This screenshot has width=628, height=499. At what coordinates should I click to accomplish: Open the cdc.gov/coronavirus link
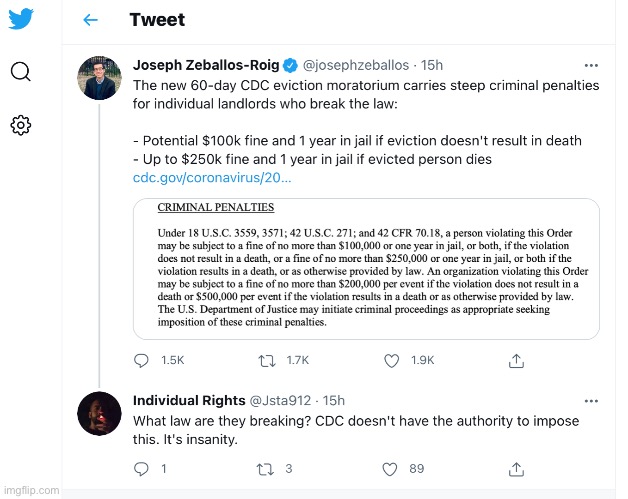[212, 178]
